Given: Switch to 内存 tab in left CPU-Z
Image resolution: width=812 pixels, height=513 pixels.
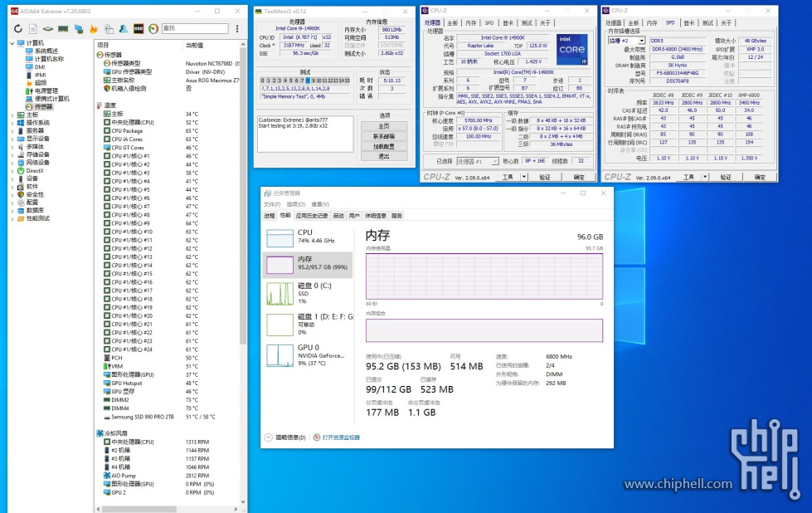Looking at the screenshot, I should point(471,22).
